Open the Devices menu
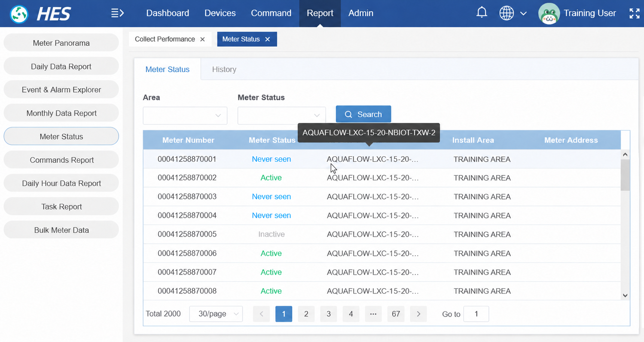The height and width of the screenshot is (342, 644). 220,13
